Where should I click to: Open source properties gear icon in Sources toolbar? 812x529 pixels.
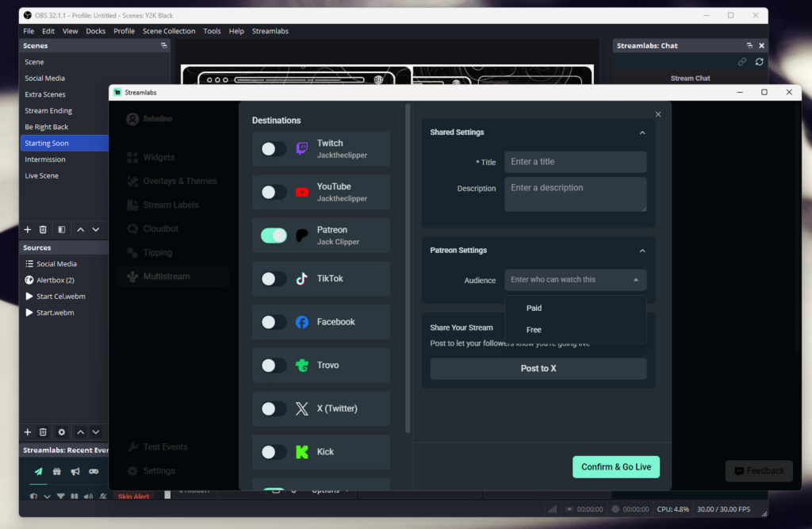[62, 432]
